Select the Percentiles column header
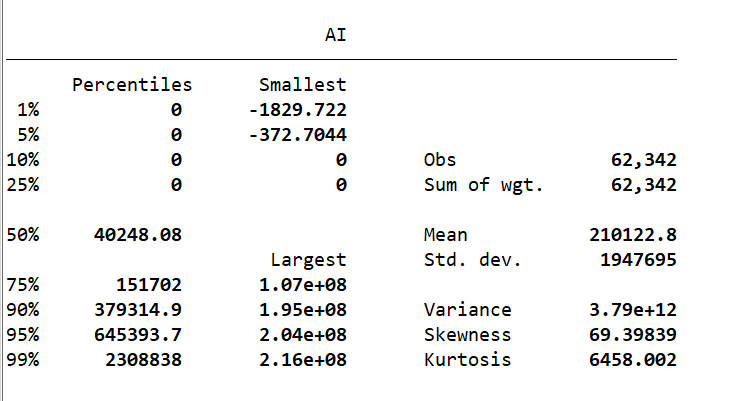 pyautogui.click(x=131, y=85)
